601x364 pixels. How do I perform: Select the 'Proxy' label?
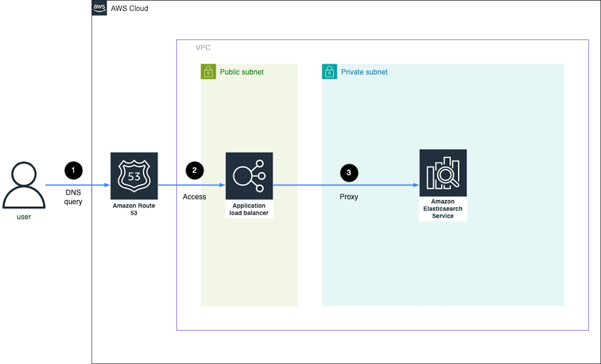click(x=349, y=197)
